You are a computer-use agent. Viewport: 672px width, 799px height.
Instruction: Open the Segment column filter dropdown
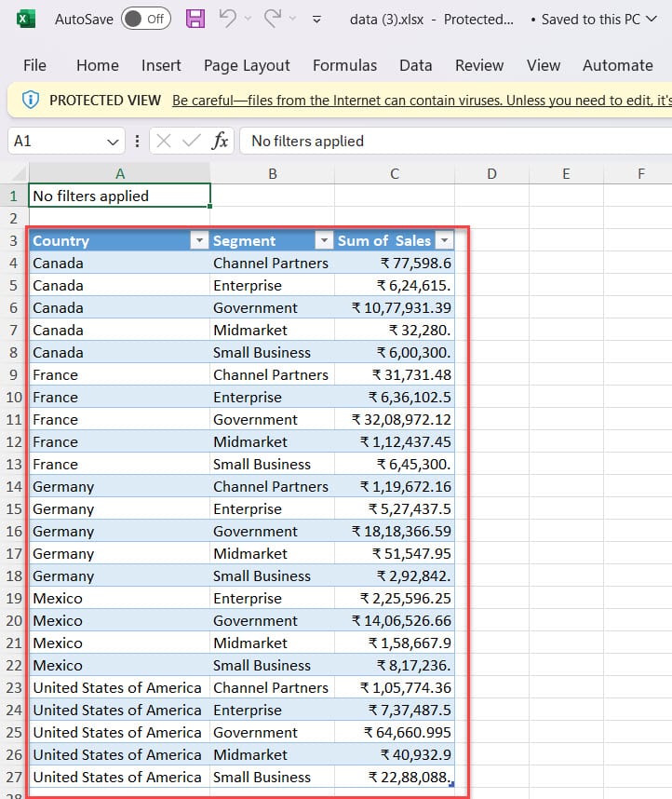[324, 240]
